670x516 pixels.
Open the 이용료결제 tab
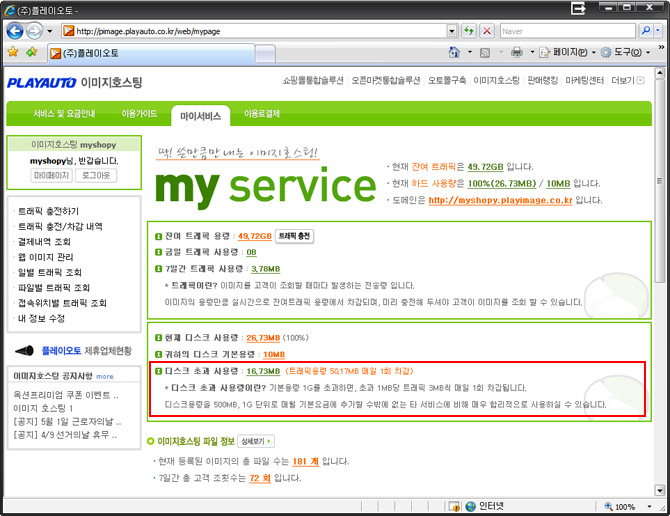tap(262, 114)
